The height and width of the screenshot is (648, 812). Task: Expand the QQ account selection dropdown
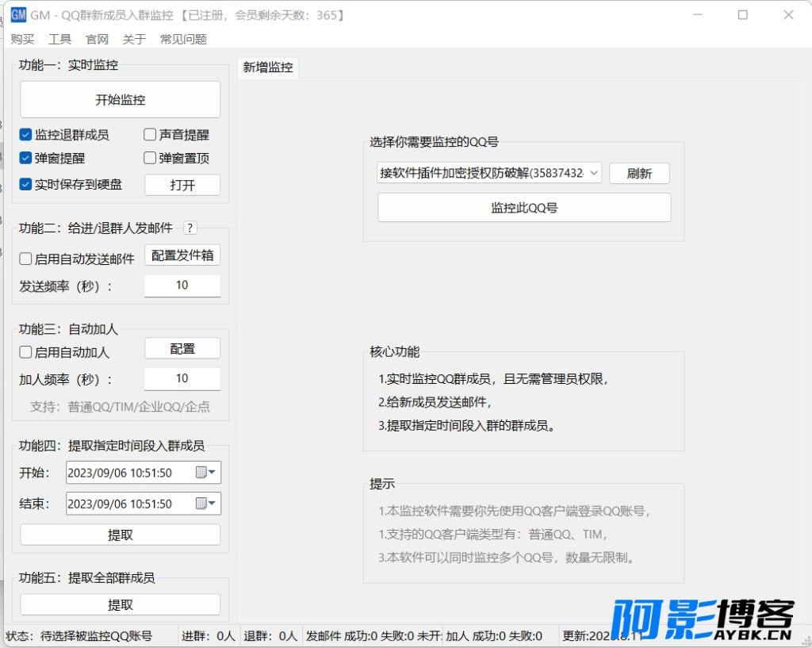(593, 173)
